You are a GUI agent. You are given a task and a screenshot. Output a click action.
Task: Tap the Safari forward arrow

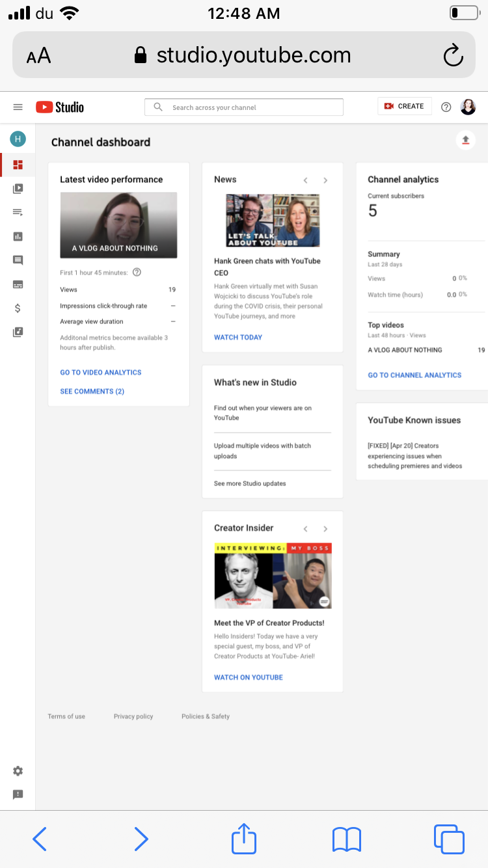(141, 839)
